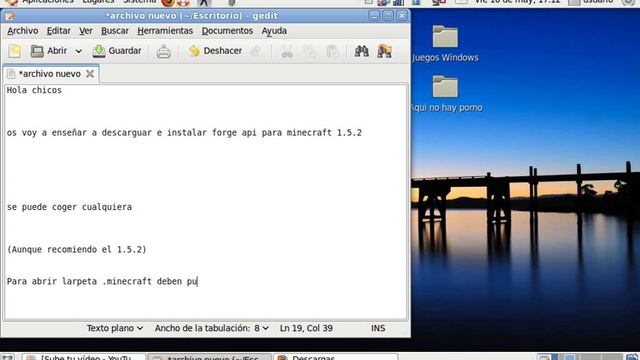640x360 pixels.
Task: Click the Abrir open file button
Action: tap(49, 51)
